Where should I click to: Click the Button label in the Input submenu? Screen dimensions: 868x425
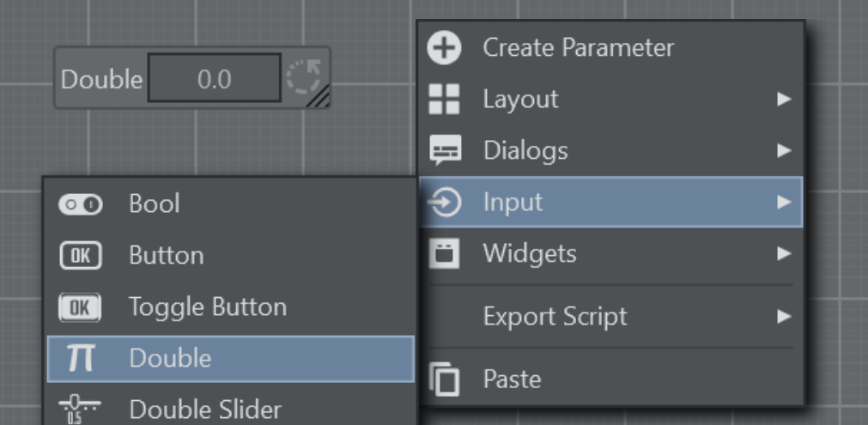166,256
